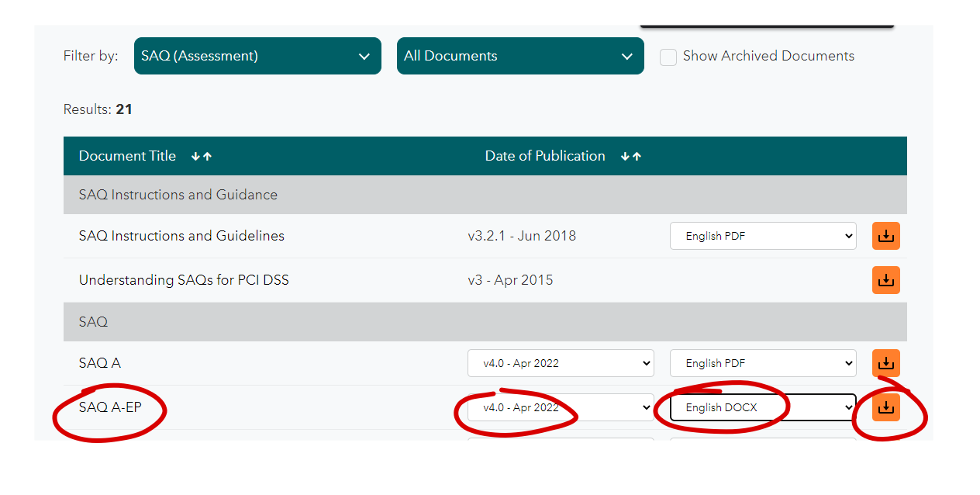Image resolution: width=980 pixels, height=495 pixels.
Task: Select the Understanding SAQs for PCI DSS row title
Action: click(184, 280)
